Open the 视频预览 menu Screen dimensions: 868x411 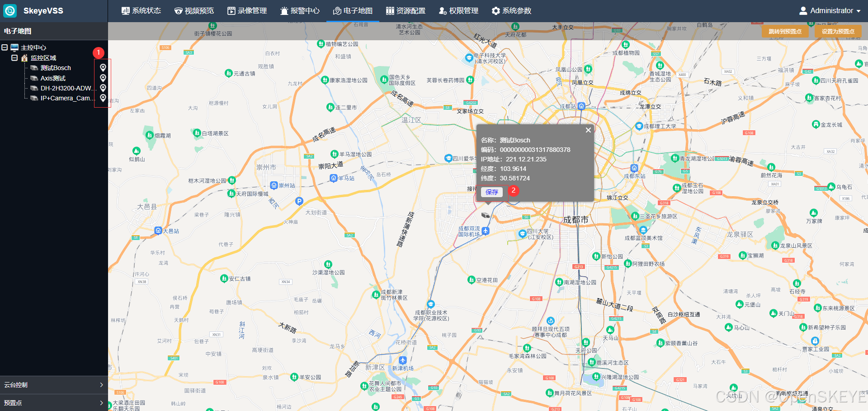pos(194,10)
